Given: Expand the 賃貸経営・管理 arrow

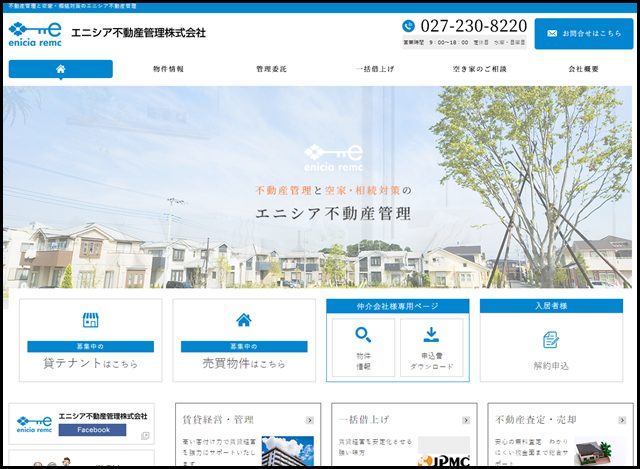Looking at the screenshot, I should point(310,420).
